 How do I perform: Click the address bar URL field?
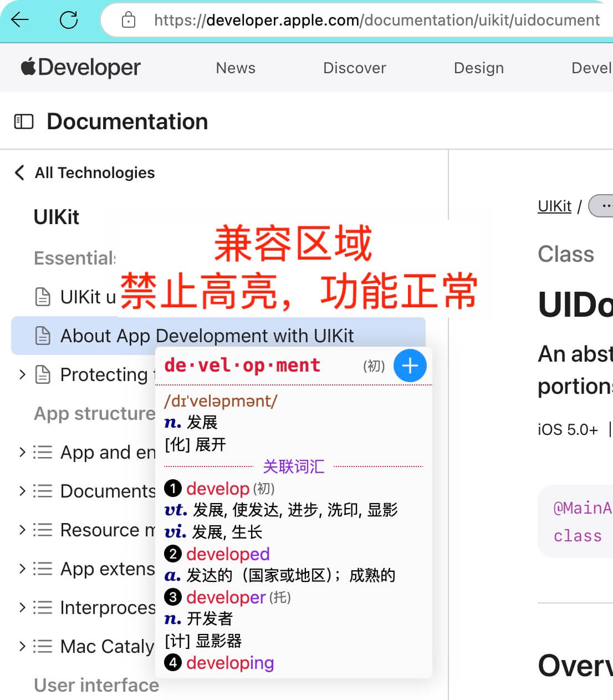(377, 21)
